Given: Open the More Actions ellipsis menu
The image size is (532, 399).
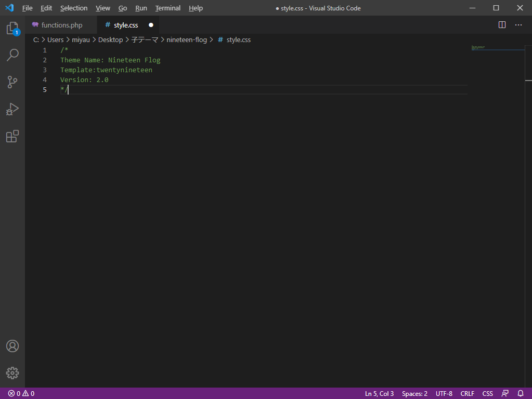Looking at the screenshot, I should 518,25.
